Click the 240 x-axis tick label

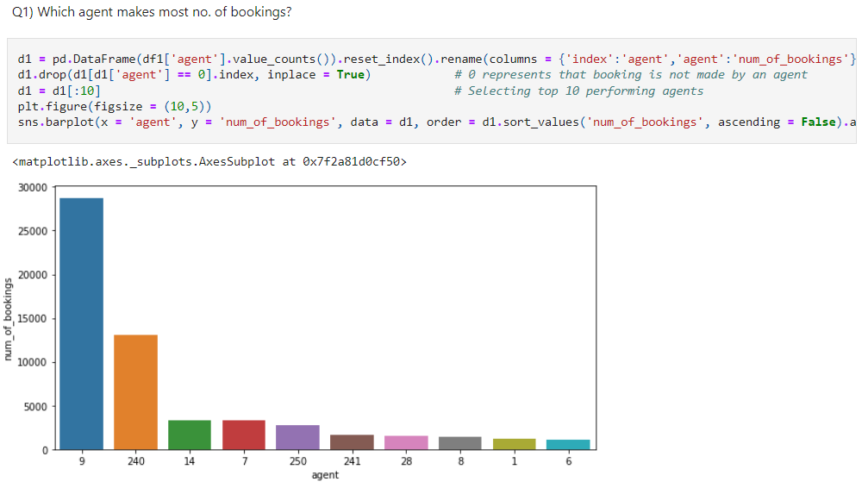click(x=135, y=461)
